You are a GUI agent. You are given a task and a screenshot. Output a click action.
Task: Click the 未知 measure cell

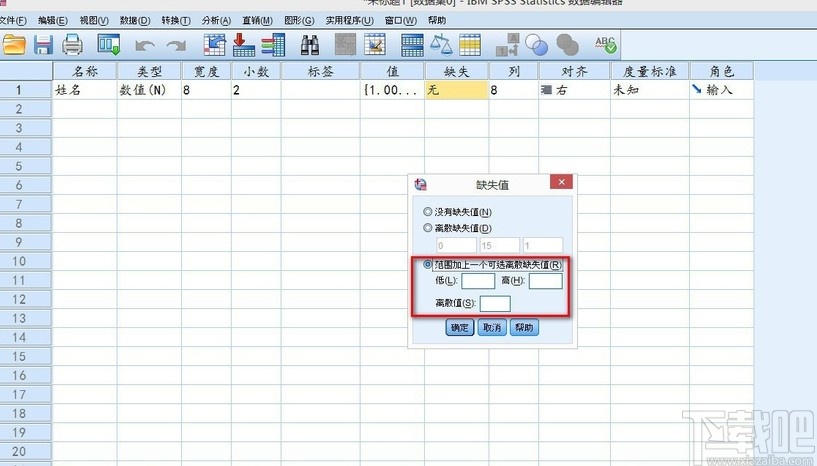(x=650, y=90)
